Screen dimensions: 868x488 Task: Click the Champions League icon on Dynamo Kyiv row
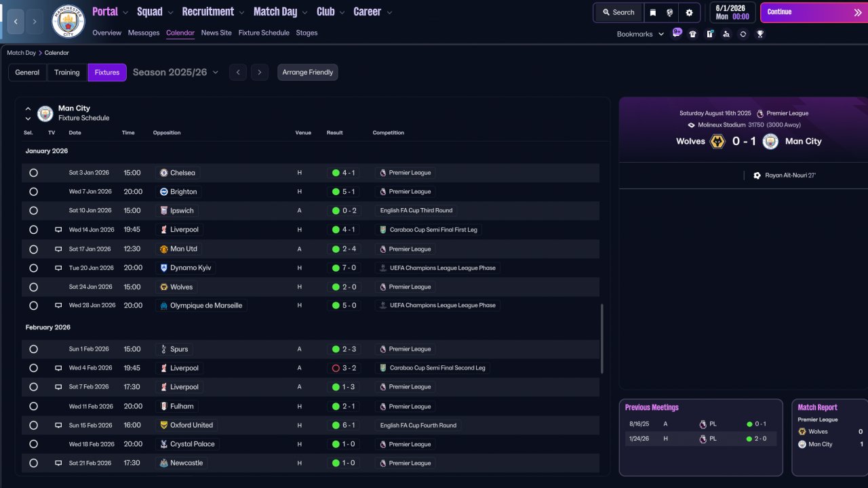point(383,268)
